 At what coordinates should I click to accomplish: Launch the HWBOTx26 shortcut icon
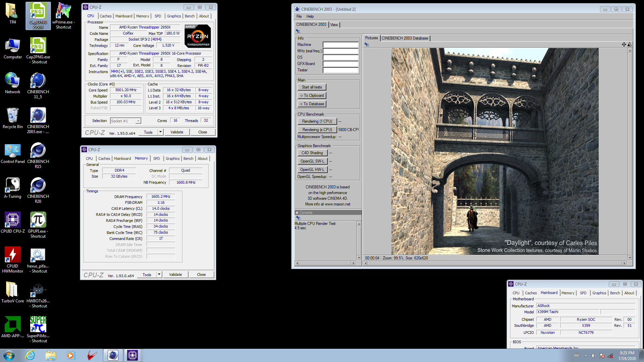38,294
